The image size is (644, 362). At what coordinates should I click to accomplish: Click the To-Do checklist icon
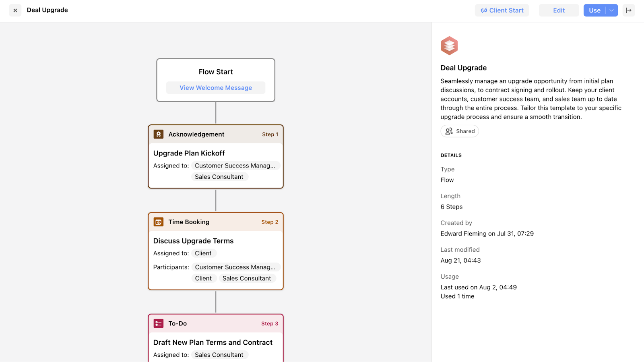[x=159, y=323]
